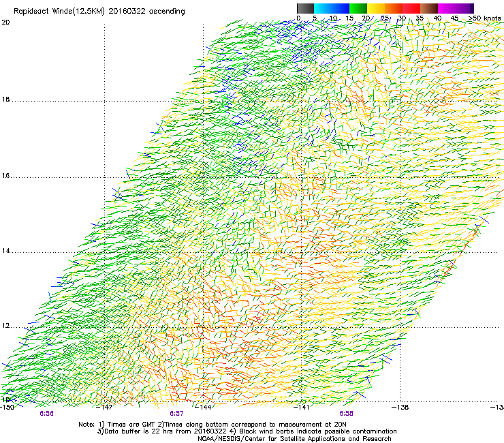Click the longitude label '-147'
The image size is (504, 443).
pos(105,408)
